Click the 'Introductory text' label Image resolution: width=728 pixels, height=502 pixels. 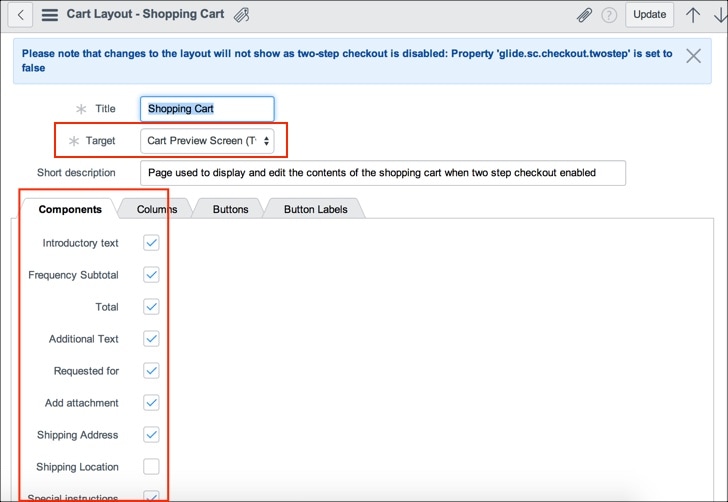point(80,243)
